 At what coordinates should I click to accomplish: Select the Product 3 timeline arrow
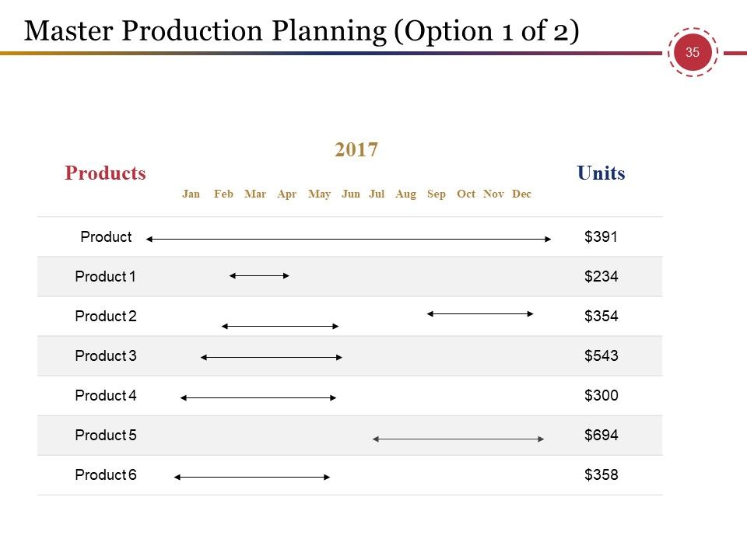pyautogui.click(x=272, y=357)
